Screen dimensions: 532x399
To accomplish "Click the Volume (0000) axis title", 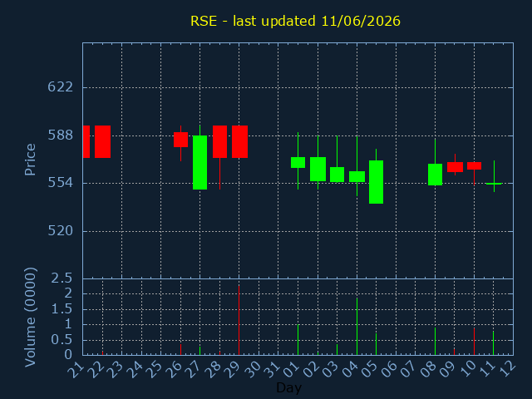I will [x=30, y=317].
